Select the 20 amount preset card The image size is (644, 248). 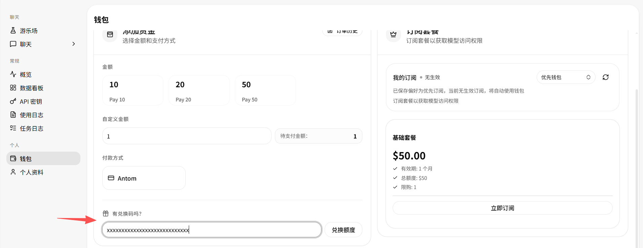point(199,90)
